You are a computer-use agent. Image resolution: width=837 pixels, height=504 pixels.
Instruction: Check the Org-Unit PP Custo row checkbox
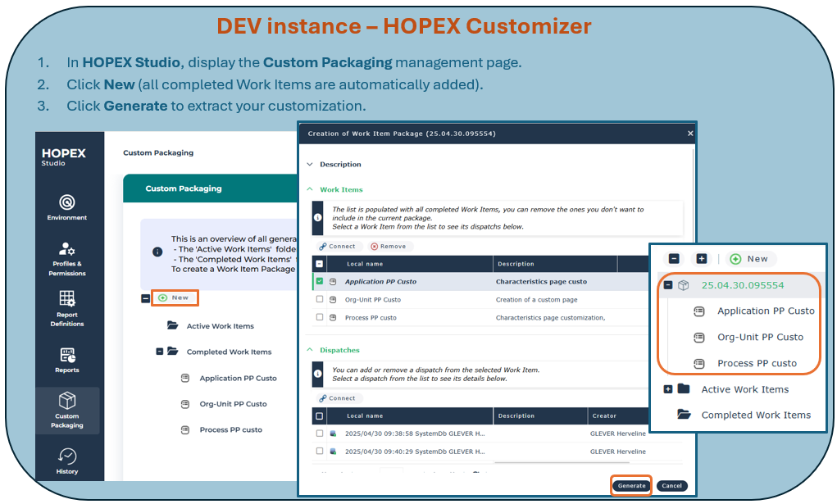320,300
